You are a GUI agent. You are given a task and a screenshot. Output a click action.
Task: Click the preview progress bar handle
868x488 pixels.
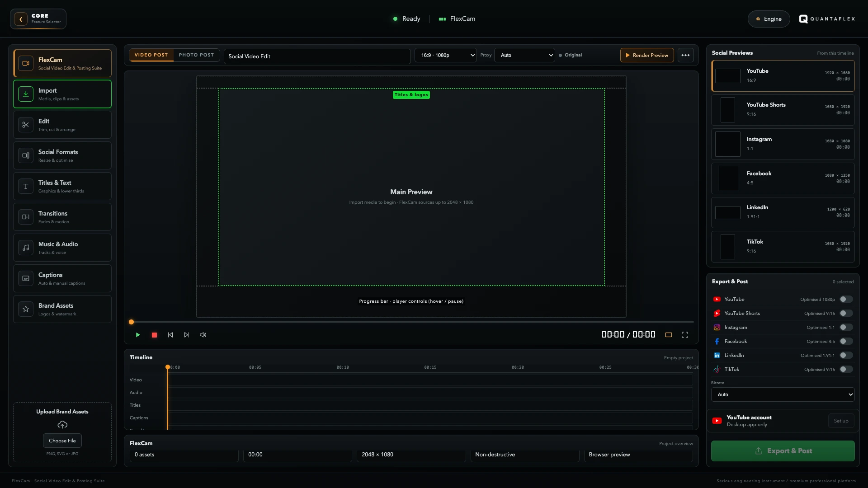[131, 322]
